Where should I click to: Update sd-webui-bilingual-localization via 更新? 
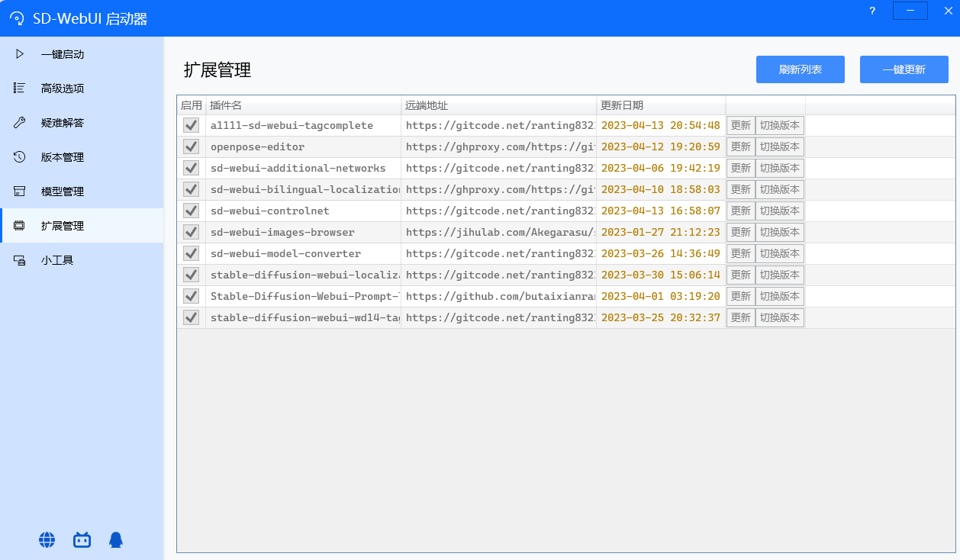coord(741,189)
